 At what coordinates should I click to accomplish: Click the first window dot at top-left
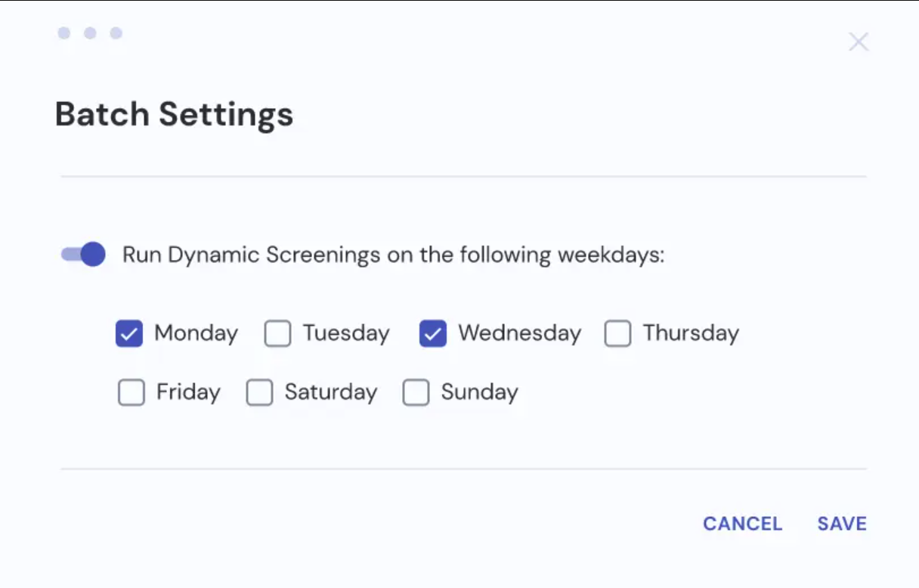(64, 33)
